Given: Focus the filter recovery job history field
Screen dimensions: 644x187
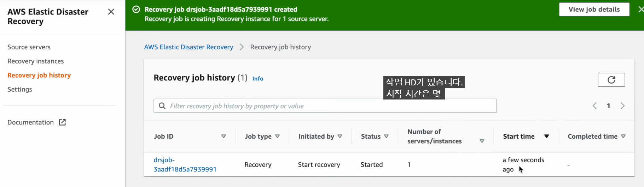Looking at the screenshot, I should pos(325,106).
